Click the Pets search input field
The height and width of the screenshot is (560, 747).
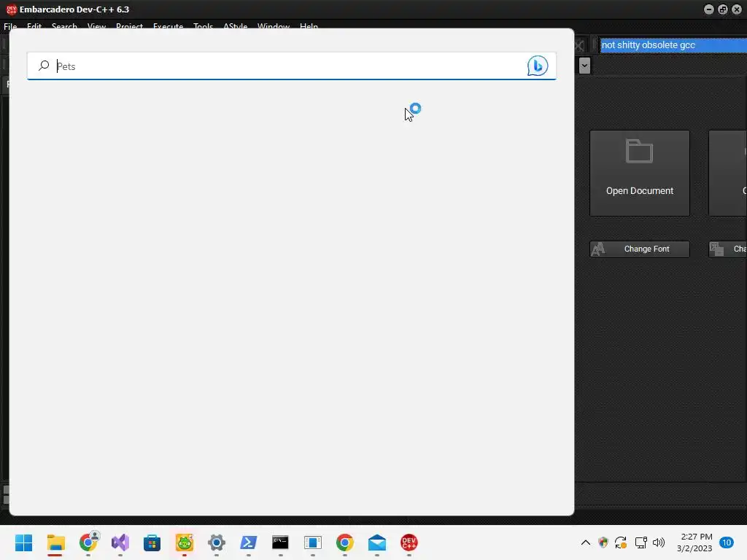point(290,66)
